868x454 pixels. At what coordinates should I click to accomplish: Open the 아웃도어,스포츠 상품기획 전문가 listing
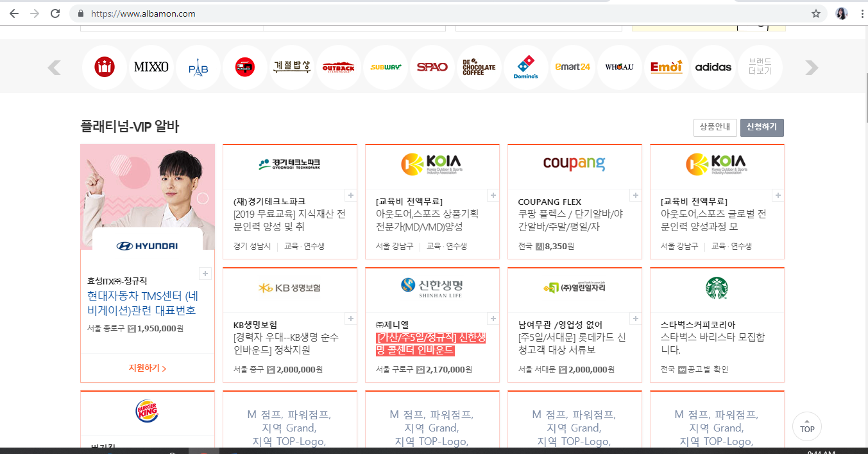point(427,220)
